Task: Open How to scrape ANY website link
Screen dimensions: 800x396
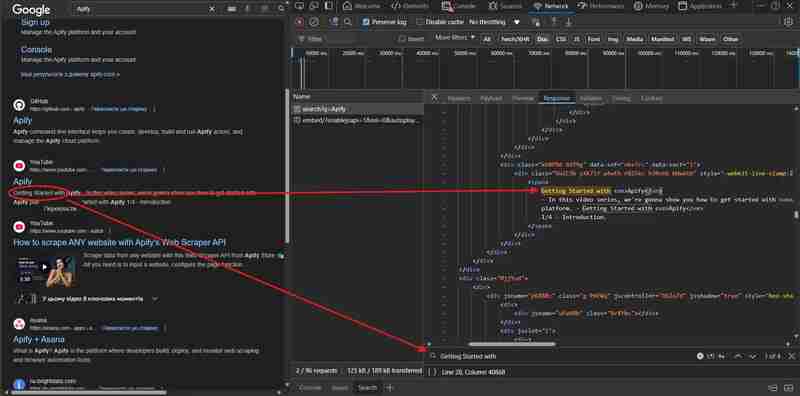Action: pyautogui.click(x=119, y=242)
